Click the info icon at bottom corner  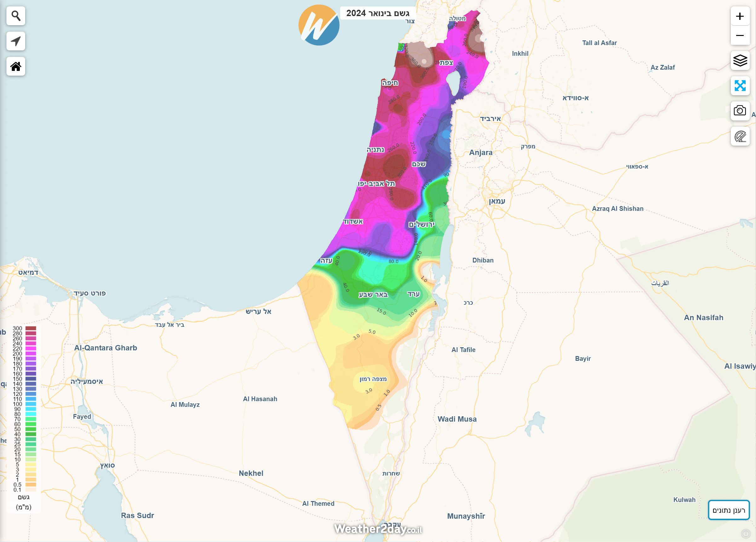(746, 534)
